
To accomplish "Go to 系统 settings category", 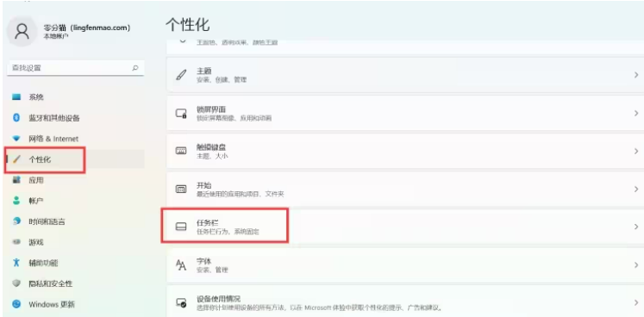I will click(x=76, y=97).
